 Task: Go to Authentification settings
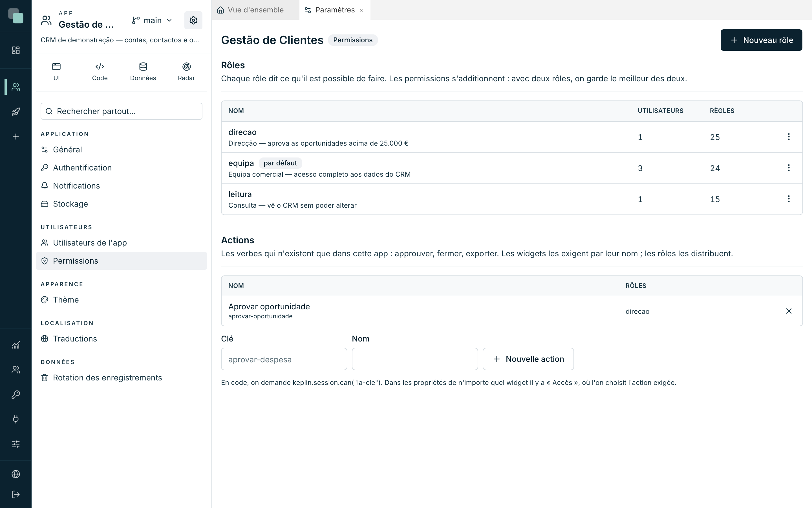pyautogui.click(x=122, y=168)
